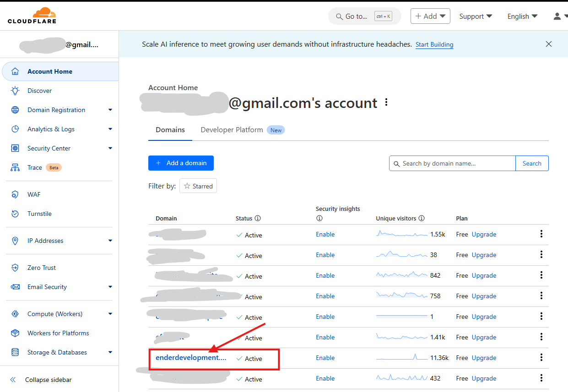Click the Analytics & Logs pie icon
The width and height of the screenshot is (568, 392).
[15, 129]
